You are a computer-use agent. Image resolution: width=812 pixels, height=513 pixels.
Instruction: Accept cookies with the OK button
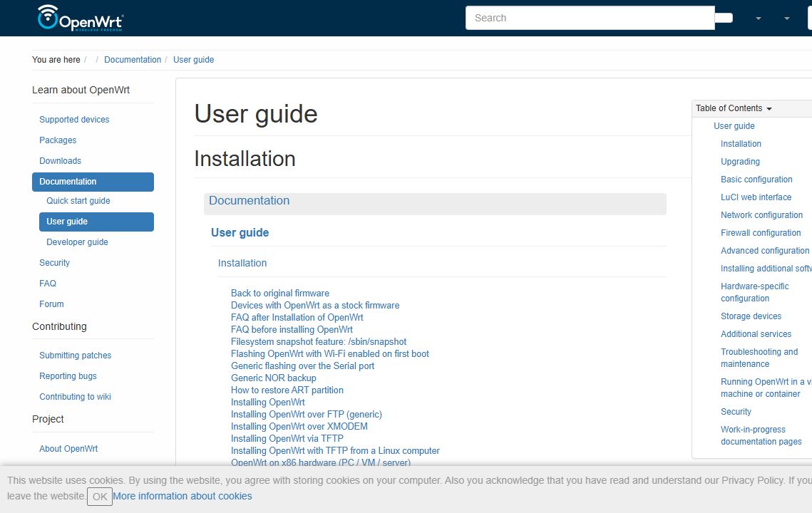point(99,497)
